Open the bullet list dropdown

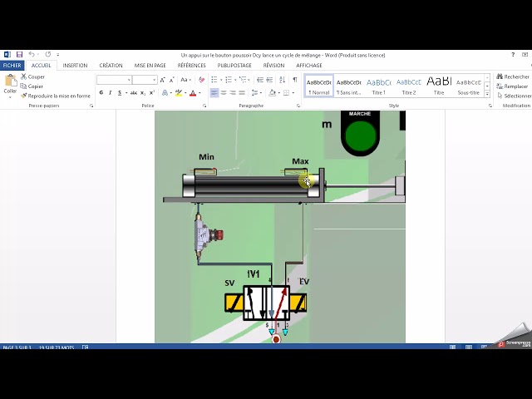(221, 80)
